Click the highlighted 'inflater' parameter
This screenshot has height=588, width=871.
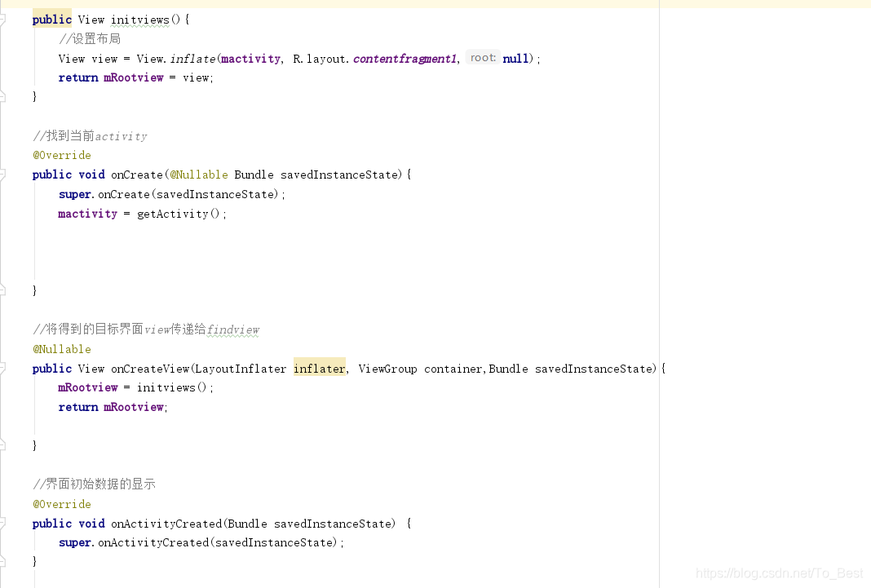click(x=320, y=369)
